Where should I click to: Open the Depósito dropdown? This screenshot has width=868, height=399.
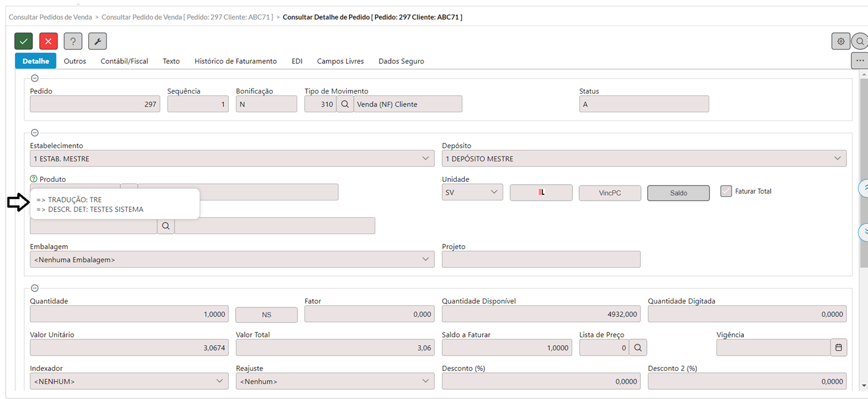click(644, 159)
